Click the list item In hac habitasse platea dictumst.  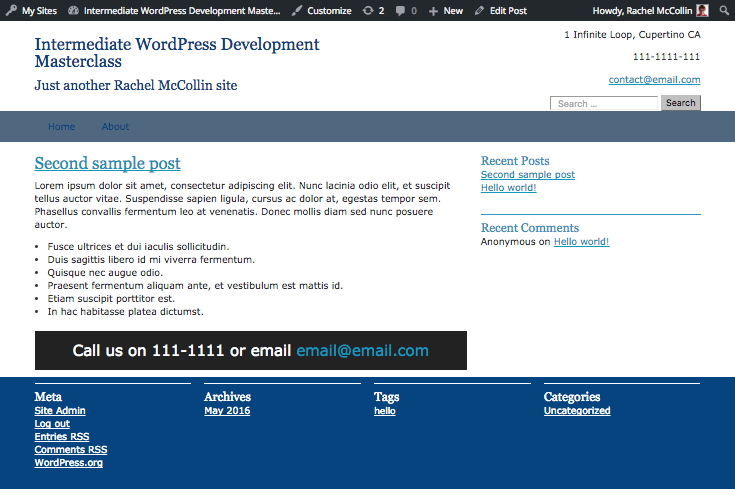(x=126, y=312)
